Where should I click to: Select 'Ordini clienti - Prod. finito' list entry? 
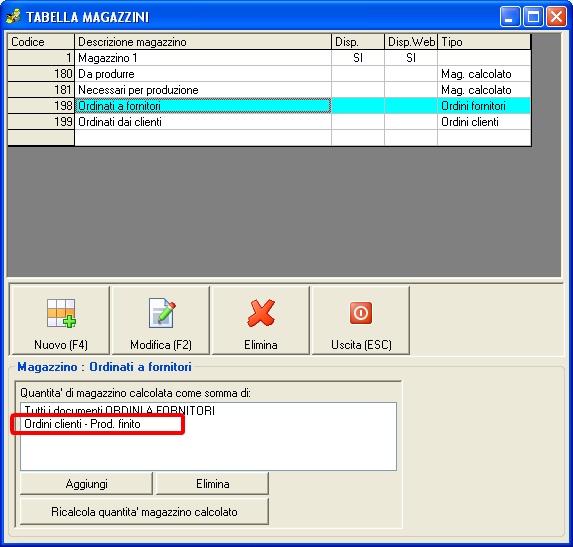coord(83,424)
